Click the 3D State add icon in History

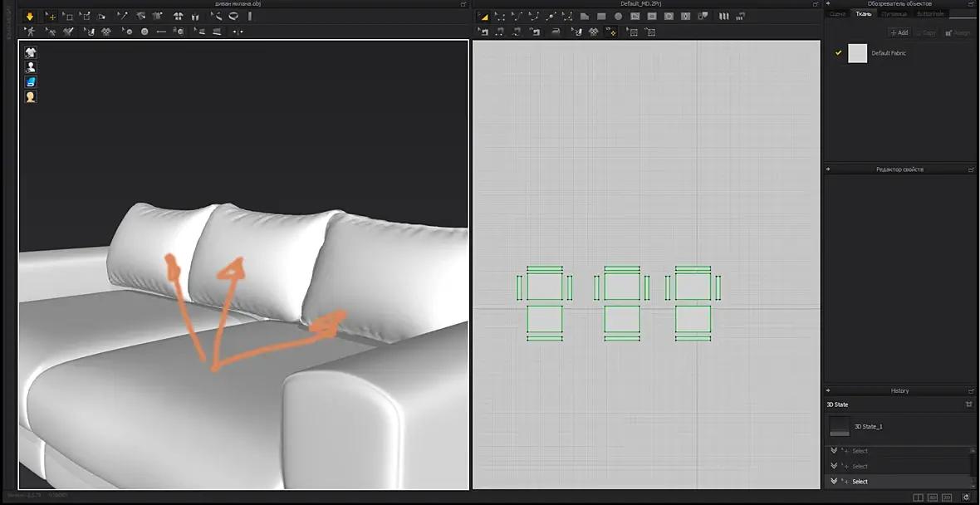[969, 404]
